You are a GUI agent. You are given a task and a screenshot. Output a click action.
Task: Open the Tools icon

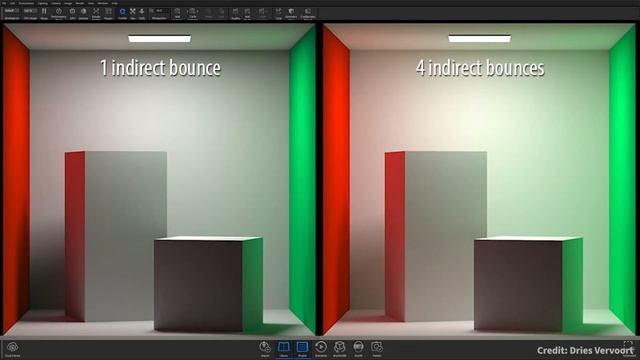[x=278, y=11]
